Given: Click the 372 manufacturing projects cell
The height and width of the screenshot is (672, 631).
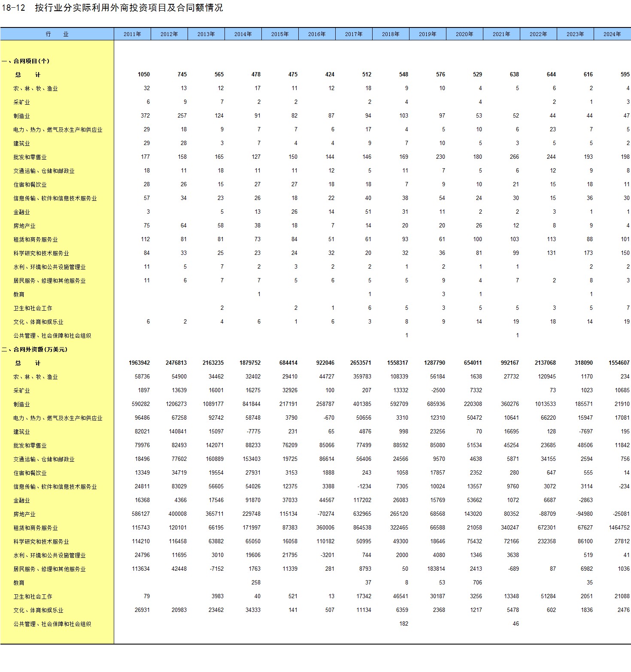Looking at the screenshot, I should coord(145,116).
